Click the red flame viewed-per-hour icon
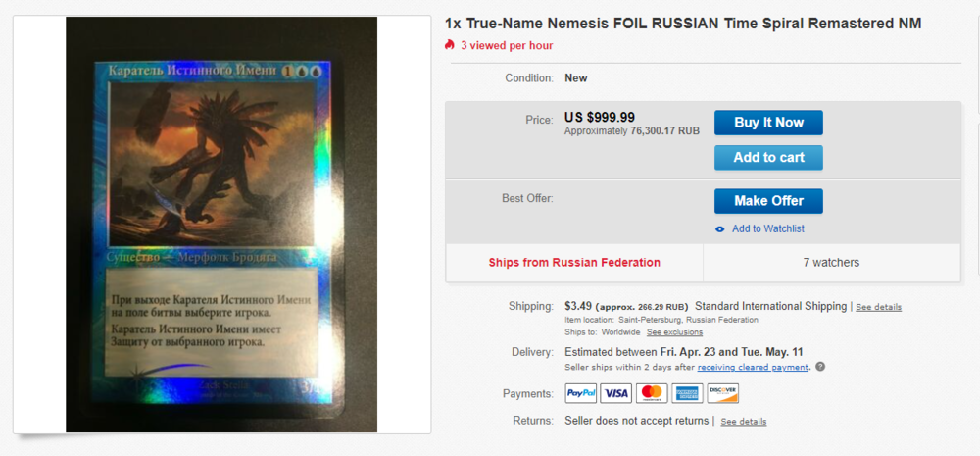 (x=450, y=45)
